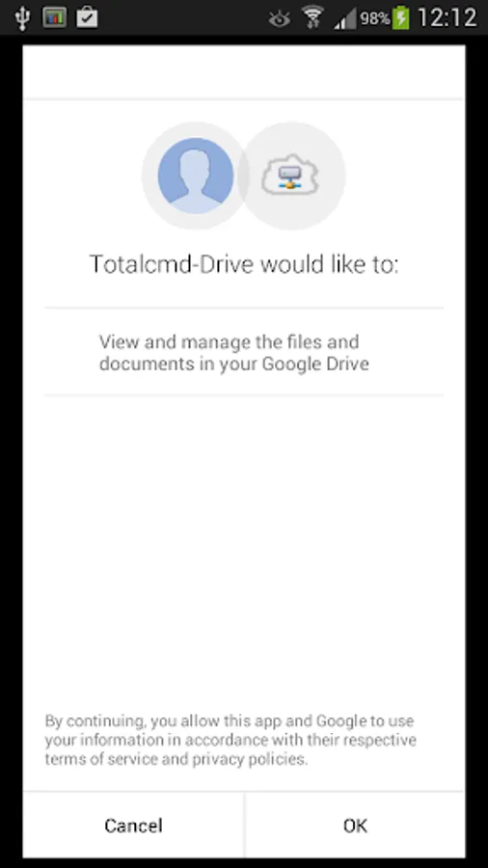Tap 'View and manage the files' permission line
The image size is (488, 868).
coord(230,341)
